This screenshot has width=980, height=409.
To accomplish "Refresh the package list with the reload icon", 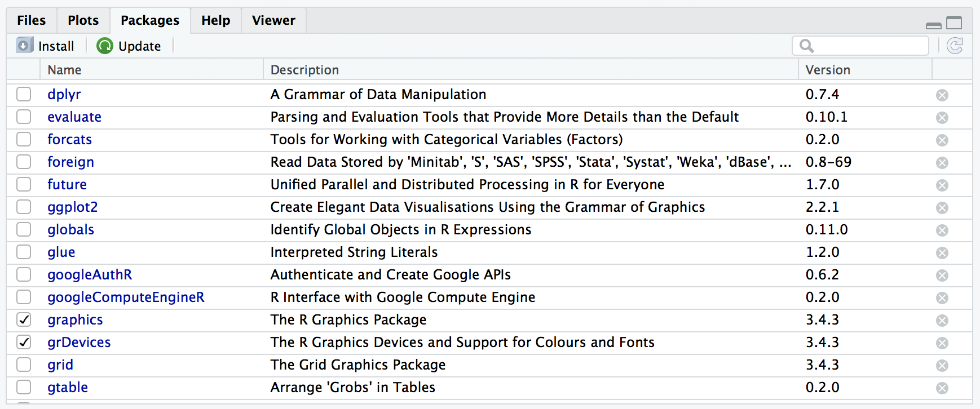I will click(x=955, y=46).
